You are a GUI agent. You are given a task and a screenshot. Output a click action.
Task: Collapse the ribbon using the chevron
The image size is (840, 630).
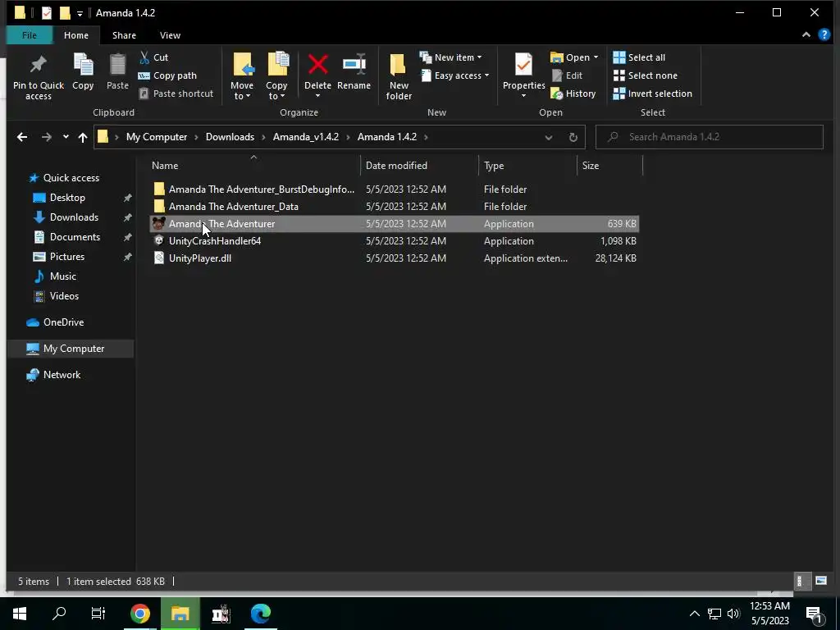[806, 34]
